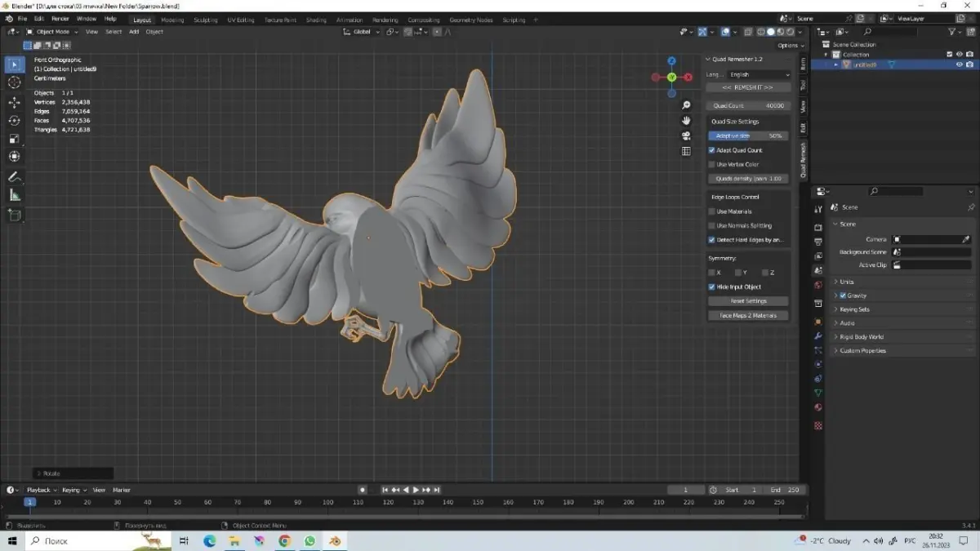The width and height of the screenshot is (980, 551).
Task: Click the Face Maps 2 Materials button
Action: click(x=749, y=315)
